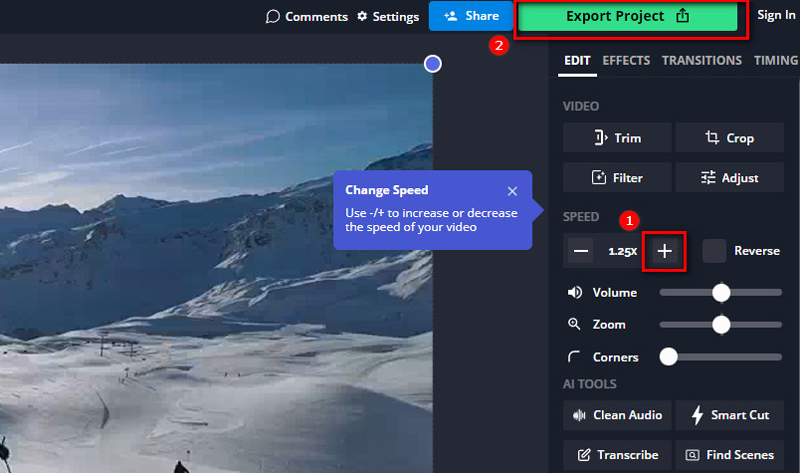Activate the Smart Cut tool
The height and width of the screenshot is (473, 800).
click(x=729, y=415)
